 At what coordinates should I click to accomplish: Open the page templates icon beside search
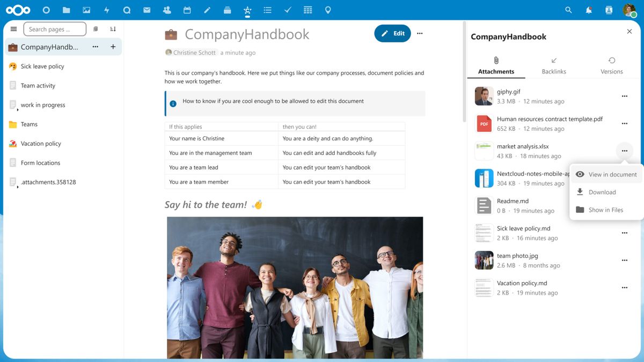point(96,28)
